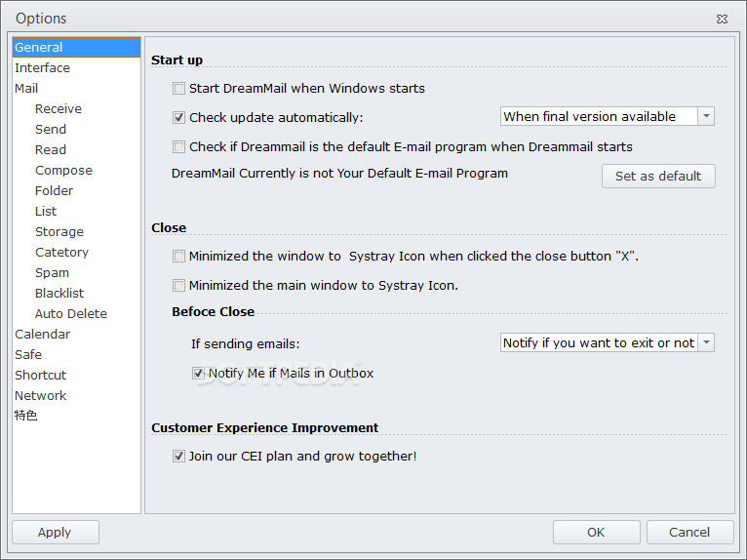Uncheck Check update automatically option
Viewport: 747px width, 560px height.
[178, 118]
